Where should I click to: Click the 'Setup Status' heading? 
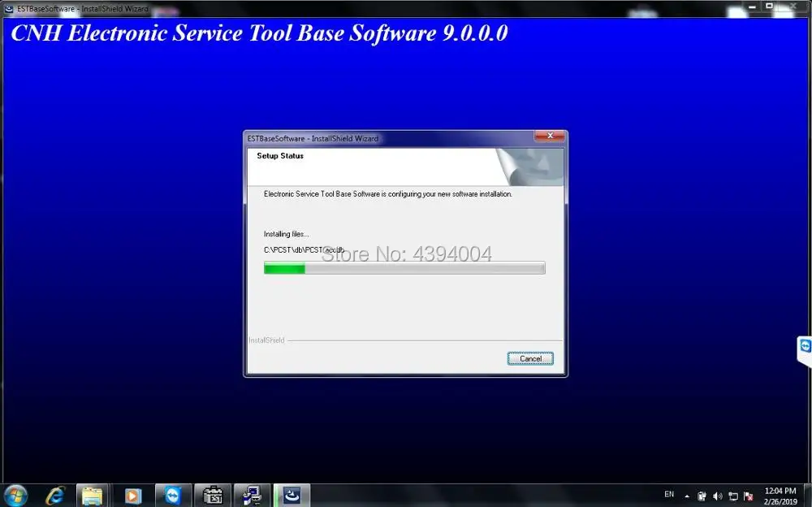279,155
